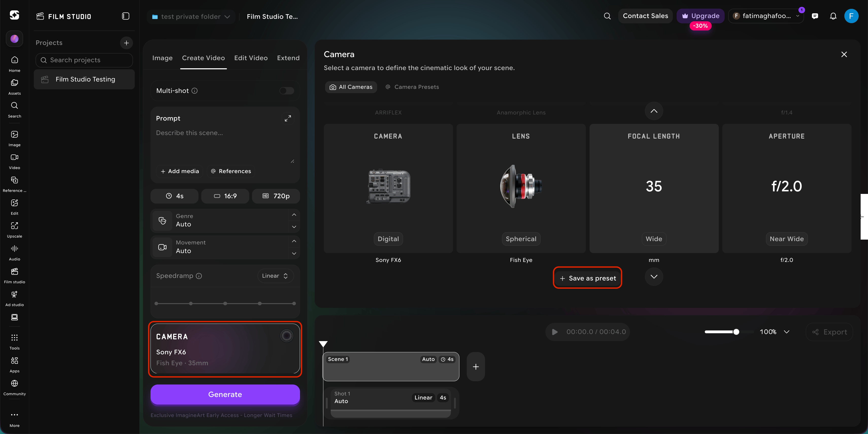
Task: Open the Audio tool
Action: tap(14, 253)
